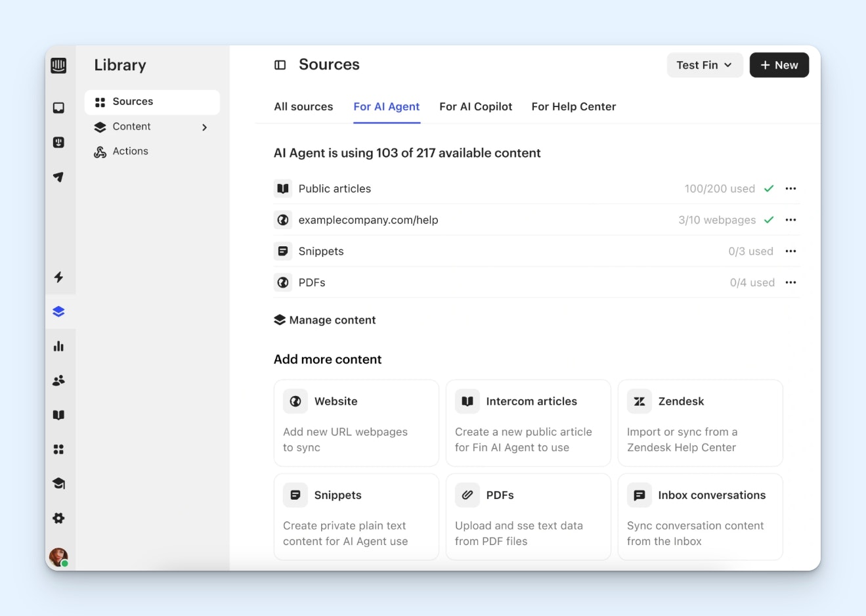Open Outbound paper plane icon
This screenshot has height=616, width=866.
pos(58,177)
